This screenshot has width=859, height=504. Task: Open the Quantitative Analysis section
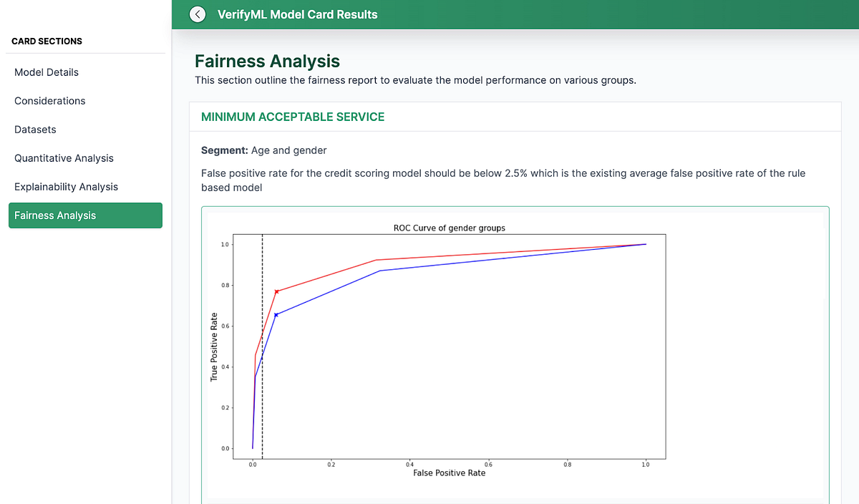point(62,157)
